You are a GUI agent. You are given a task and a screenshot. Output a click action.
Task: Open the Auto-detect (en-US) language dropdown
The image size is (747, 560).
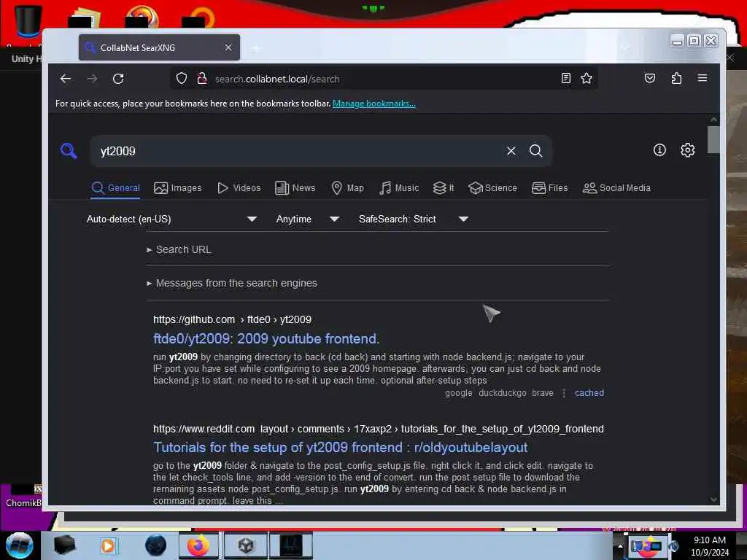pos(171,219)
